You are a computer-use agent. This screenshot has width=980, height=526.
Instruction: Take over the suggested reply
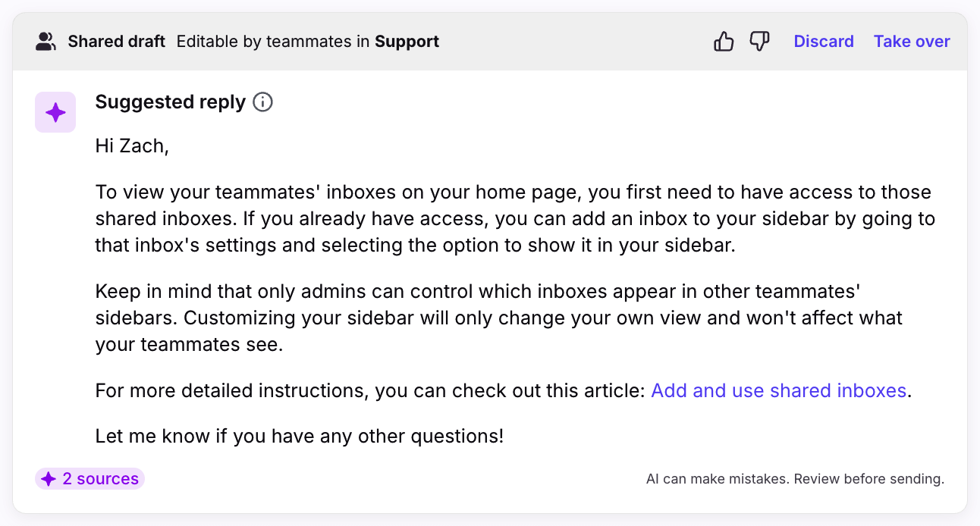coord(912,42)
